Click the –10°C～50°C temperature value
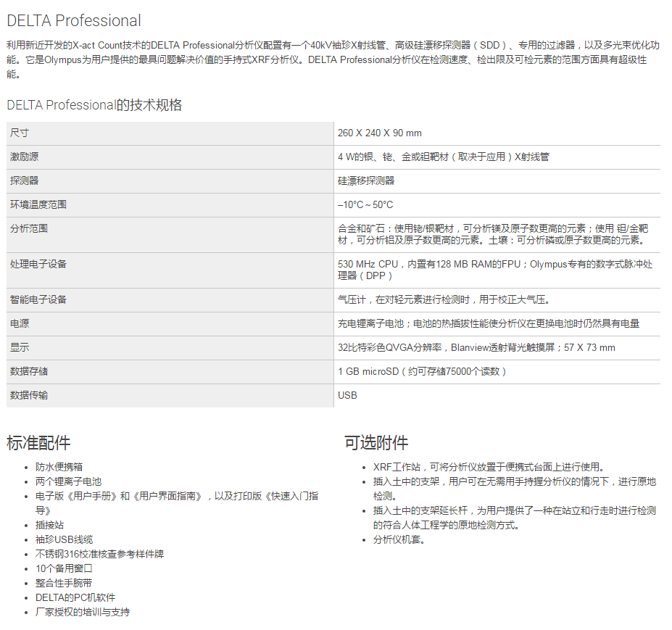This screenshot has height=630, width=672. pos(365,205)
